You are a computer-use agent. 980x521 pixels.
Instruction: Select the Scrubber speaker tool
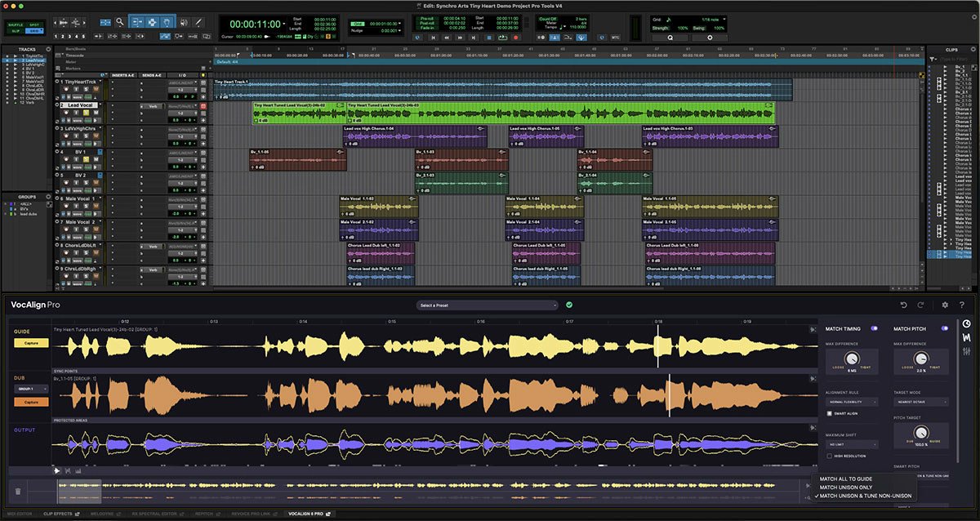[182, 22]
